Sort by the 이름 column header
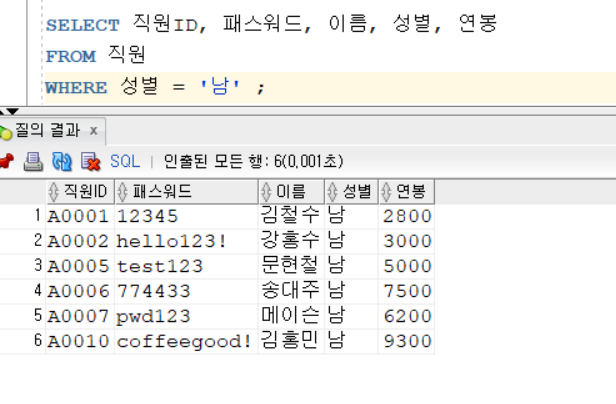 pos(292,192)
